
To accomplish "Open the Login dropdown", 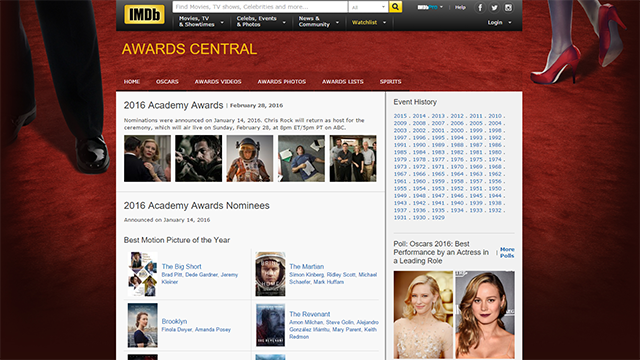I will (499, 22).
